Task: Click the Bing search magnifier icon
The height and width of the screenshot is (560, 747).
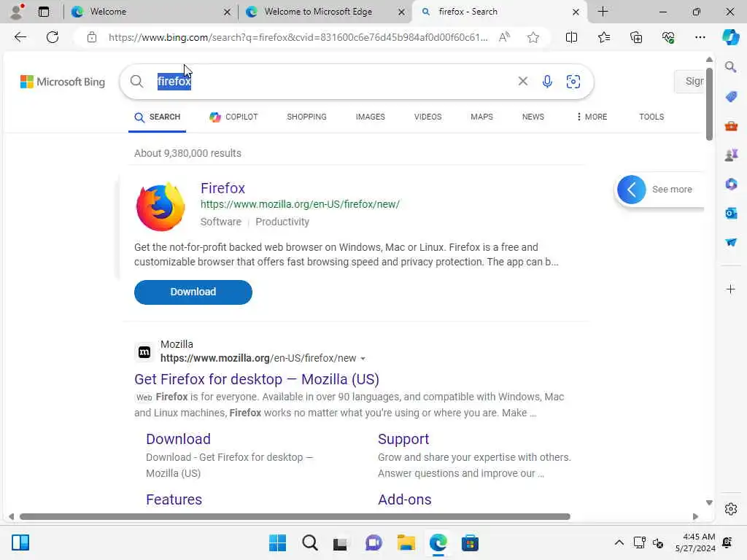Action: 136,82
